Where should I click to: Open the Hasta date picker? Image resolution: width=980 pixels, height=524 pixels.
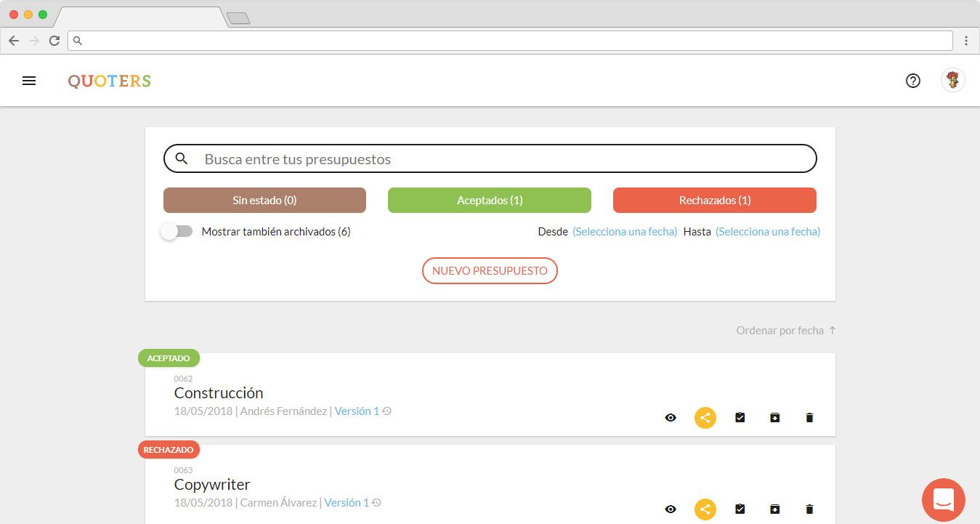[x=767, y=232]
